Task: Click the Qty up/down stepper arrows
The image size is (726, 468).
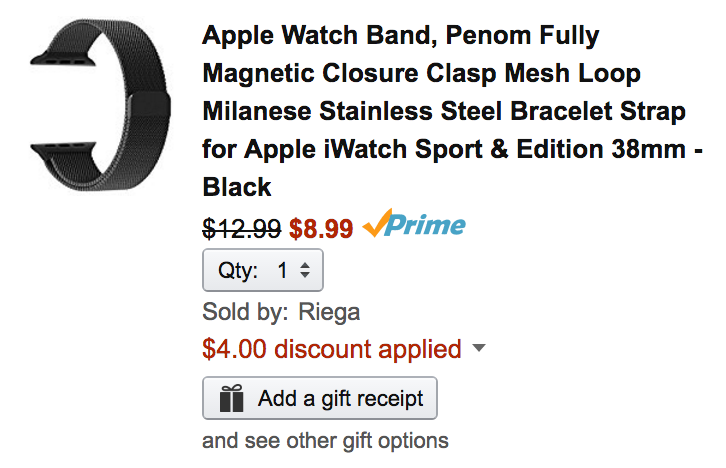Action: pyautogui.click(x=304, y=270)
